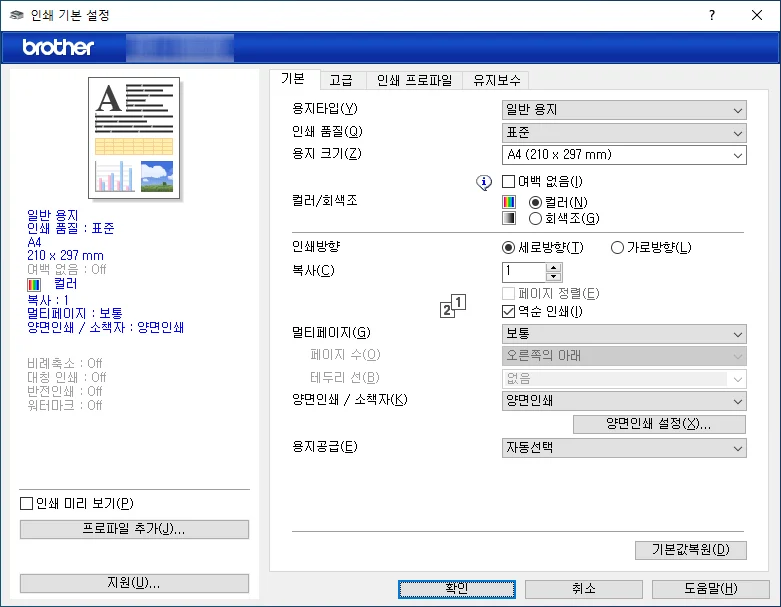Open the 인쇄 품질 dropdown showing 표준

(624, 133)
